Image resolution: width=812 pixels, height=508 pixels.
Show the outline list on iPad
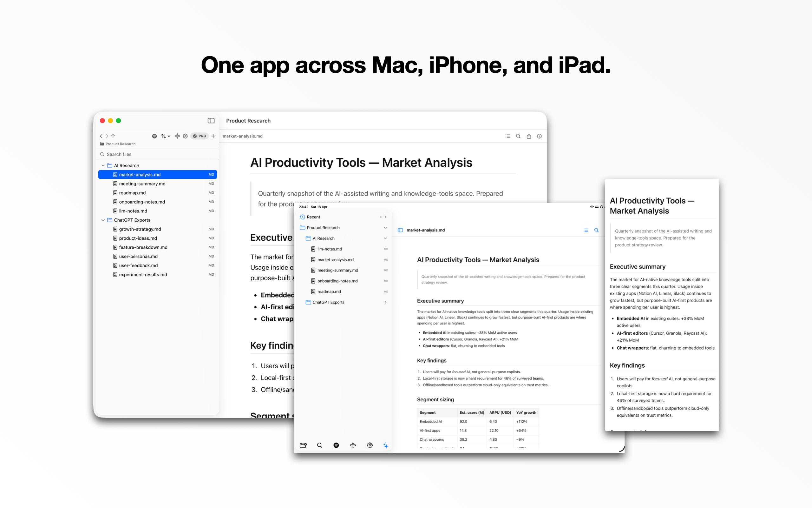586,230
